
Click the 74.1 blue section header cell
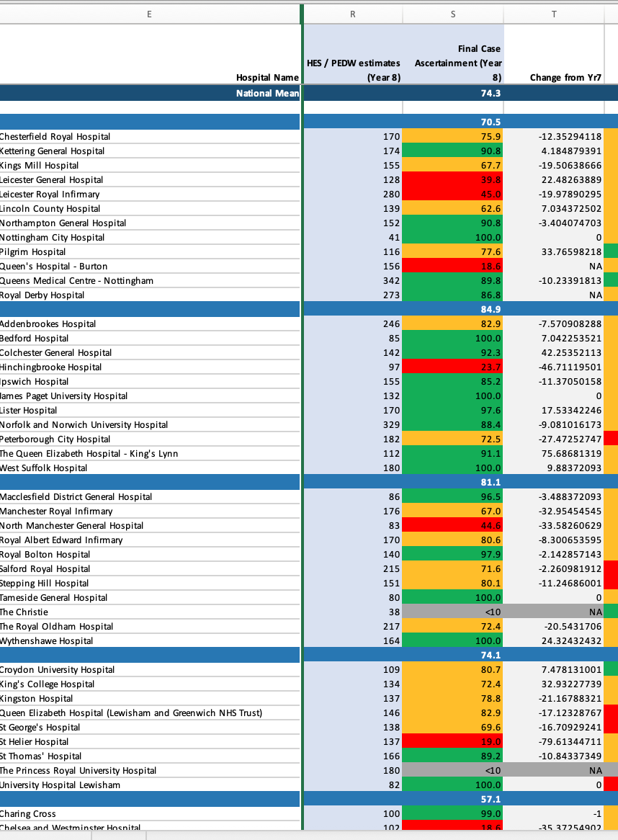tap(452, 654)
